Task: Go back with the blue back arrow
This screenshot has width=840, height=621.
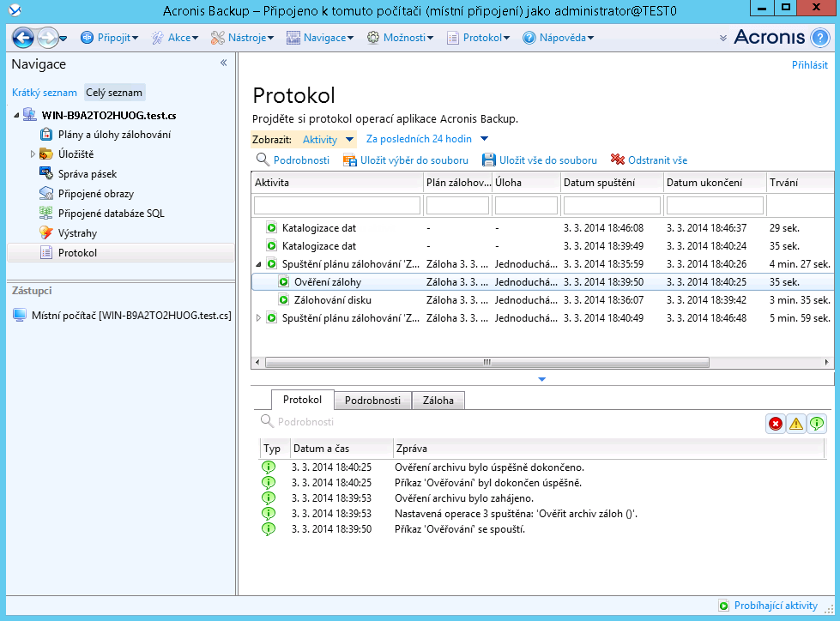Action: [x=23, y=38]
